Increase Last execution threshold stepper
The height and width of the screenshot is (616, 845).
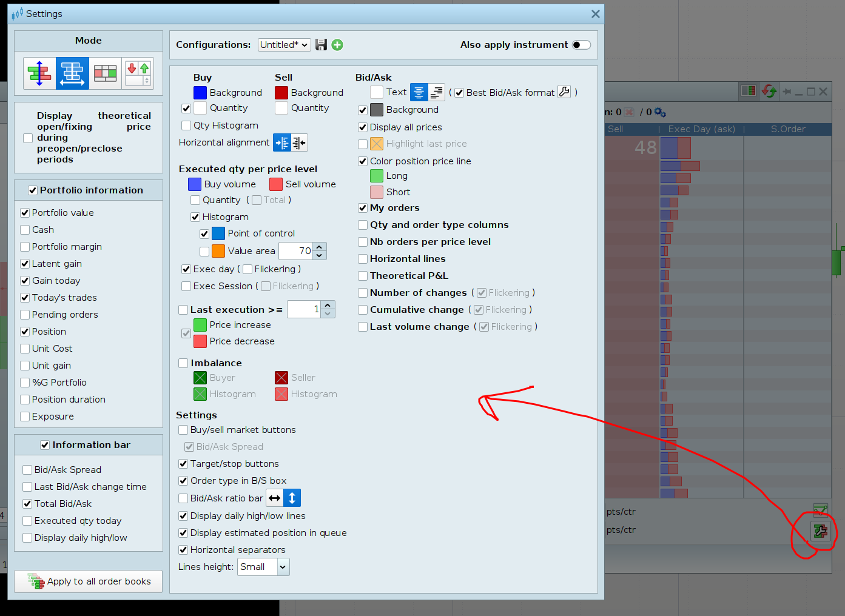click(328, 305)
